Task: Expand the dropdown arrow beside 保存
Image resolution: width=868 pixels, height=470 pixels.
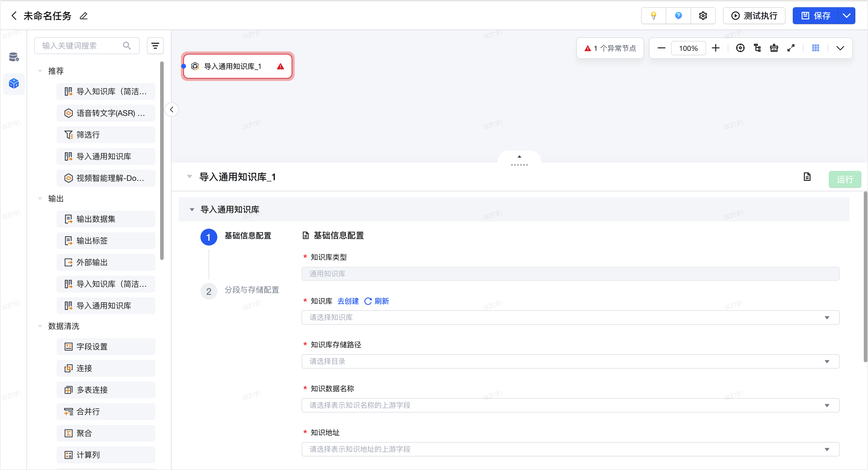Action: click(846, 16)
